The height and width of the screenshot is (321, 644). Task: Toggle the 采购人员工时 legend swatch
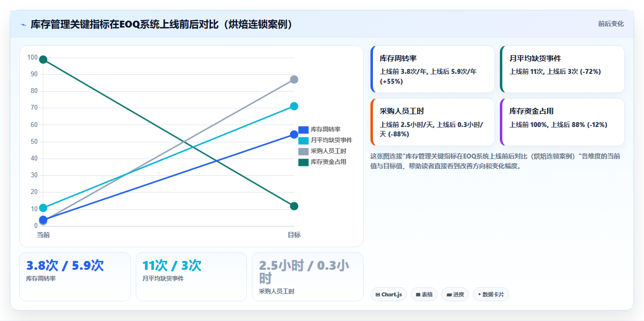click(x=304, y=151)
